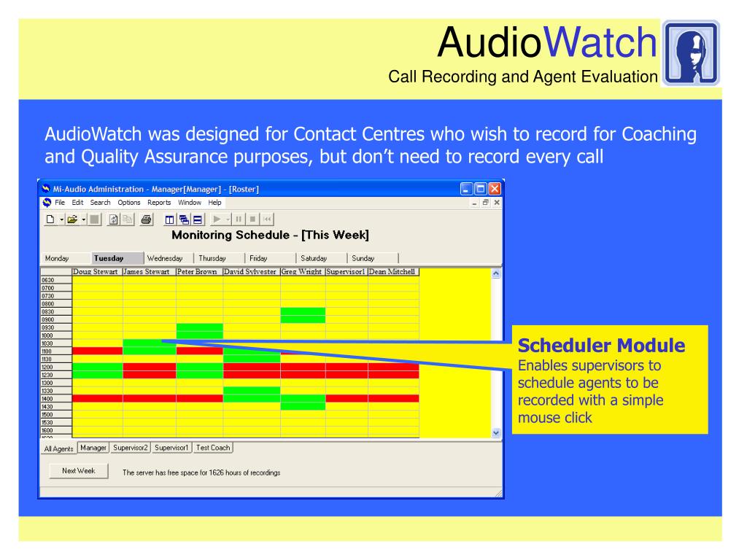This screenshot has width=747, height=560.
Task: Click Peter Brown's green 0930 schedule cell
Action: [199, 327]
